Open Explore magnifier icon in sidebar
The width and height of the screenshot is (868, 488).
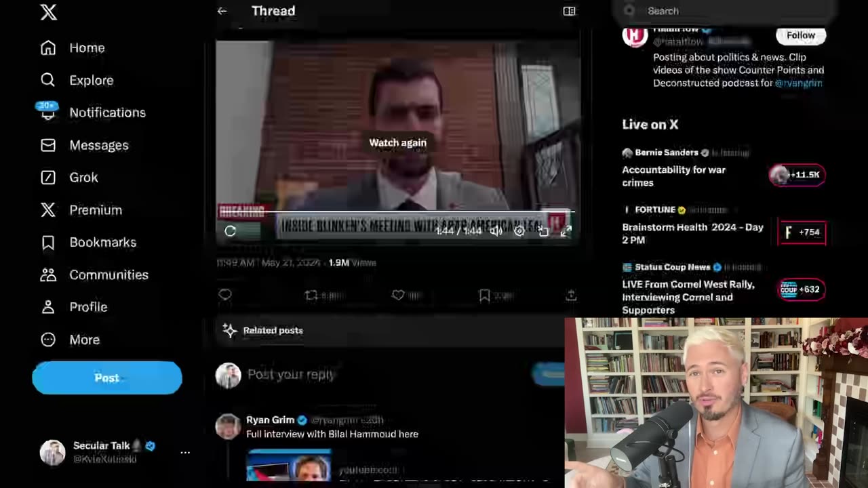[48, 80]
